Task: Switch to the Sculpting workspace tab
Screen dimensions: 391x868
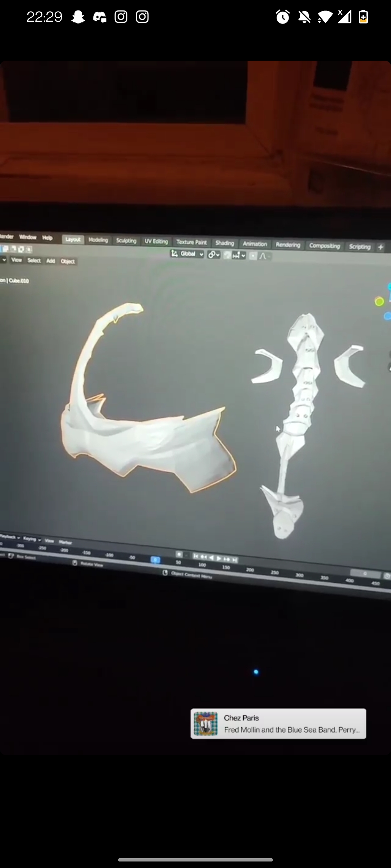Action: tap(126, 241)
